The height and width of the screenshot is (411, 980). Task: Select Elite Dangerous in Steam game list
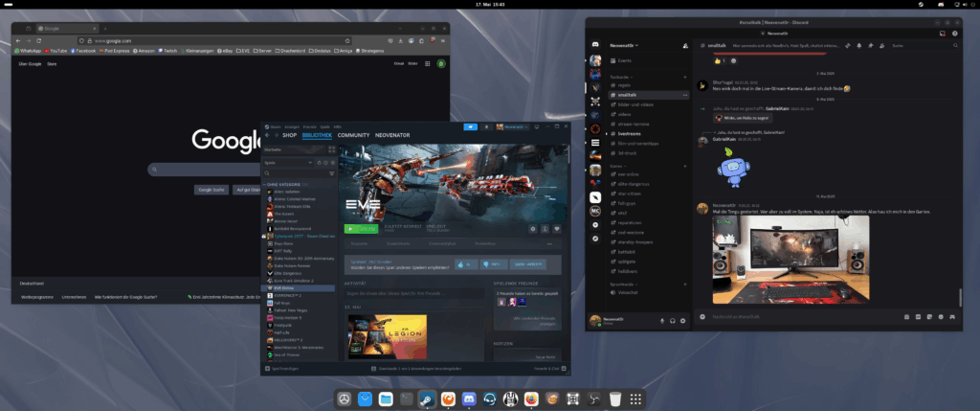tap(287, 273)
